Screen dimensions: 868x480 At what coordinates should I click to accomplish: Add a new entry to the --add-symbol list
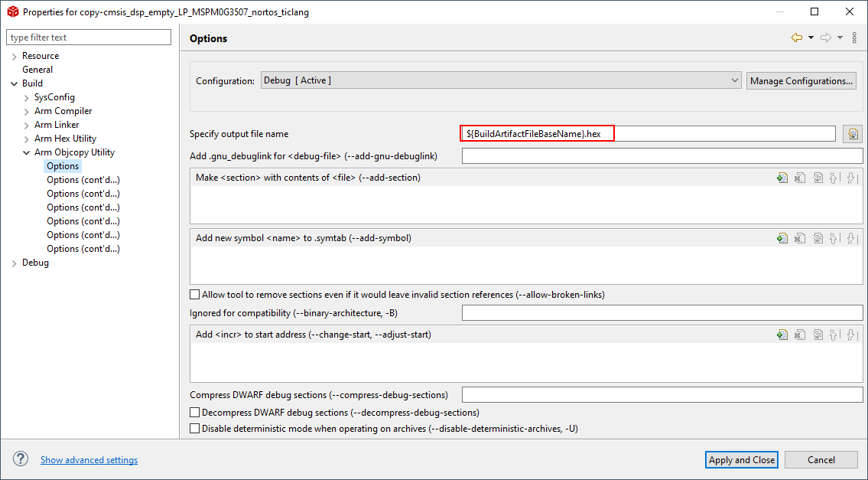click(x=782, y=238)
